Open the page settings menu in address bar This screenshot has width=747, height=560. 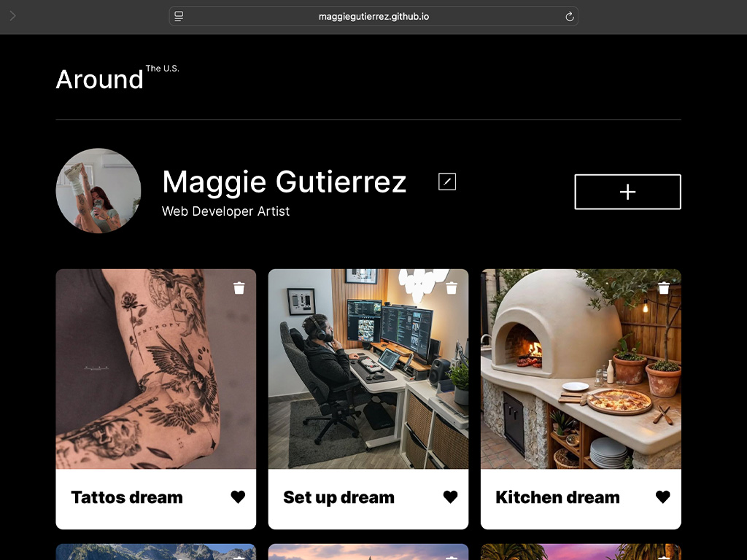[179, 17]
